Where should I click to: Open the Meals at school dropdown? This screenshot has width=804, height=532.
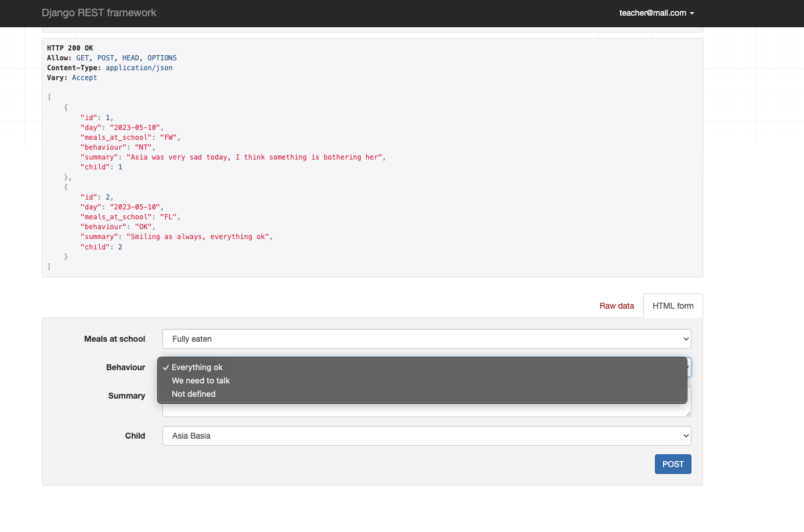pos(427,339)
